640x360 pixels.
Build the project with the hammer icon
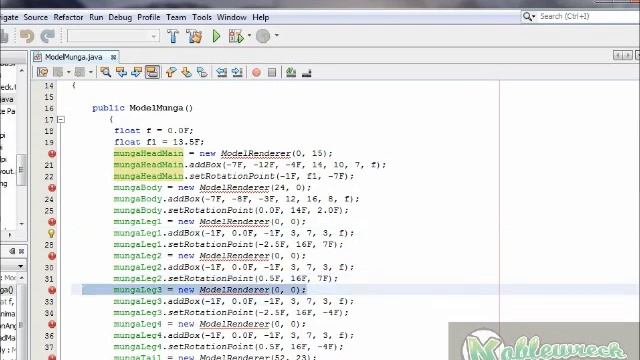[173, 36]
